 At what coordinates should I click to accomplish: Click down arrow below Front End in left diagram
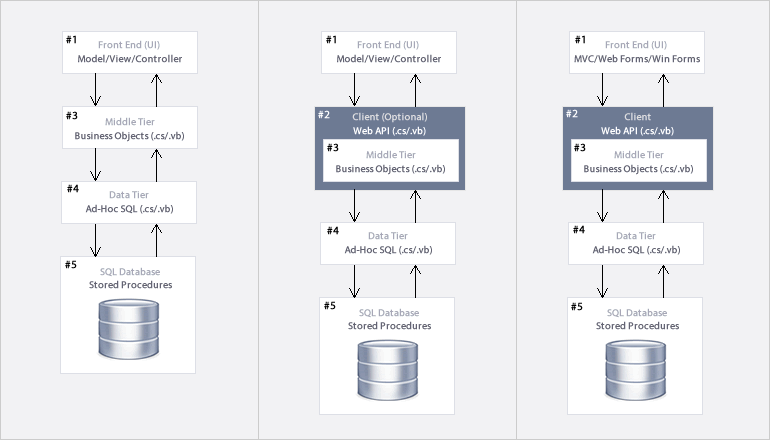97,89
